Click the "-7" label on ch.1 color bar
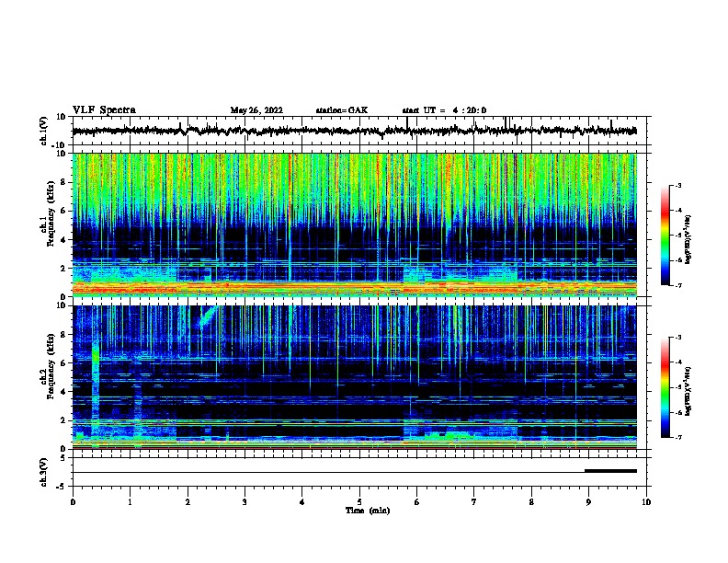The height and width of the screenshot is (563, 728). pyautogui.click(x=677, y=285)
